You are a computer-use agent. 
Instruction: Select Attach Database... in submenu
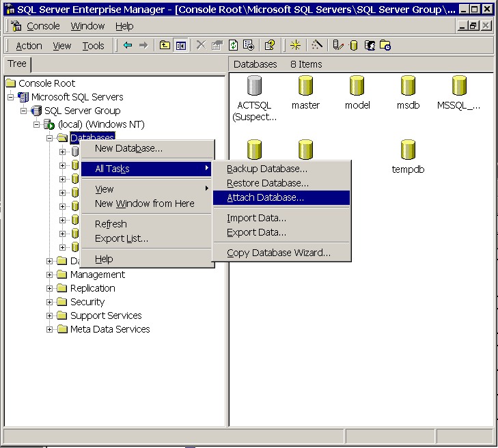click(x=281, y=197)
